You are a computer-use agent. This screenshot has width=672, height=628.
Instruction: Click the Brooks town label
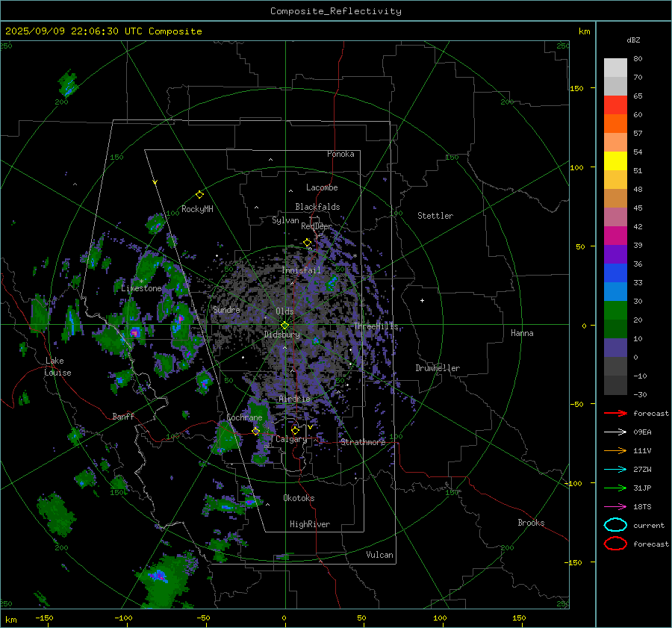click(x=531, y=523)
